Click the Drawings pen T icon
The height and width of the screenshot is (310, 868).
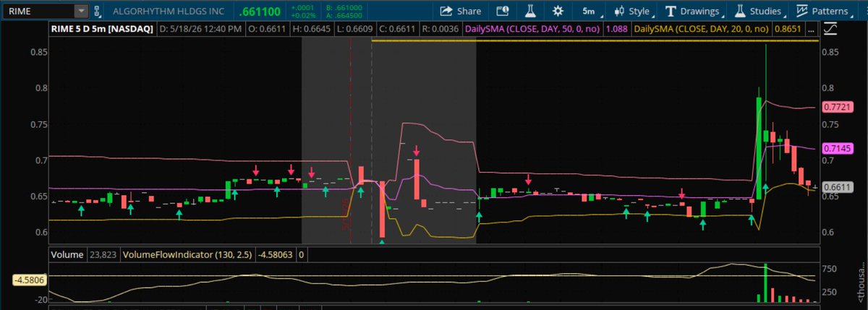[x=671, y=12]
